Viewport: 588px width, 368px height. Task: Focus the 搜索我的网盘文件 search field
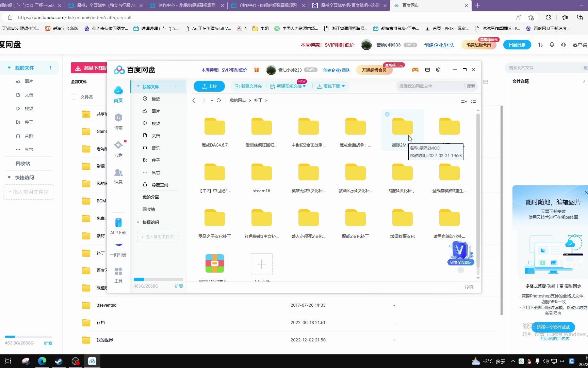(430, 86)
